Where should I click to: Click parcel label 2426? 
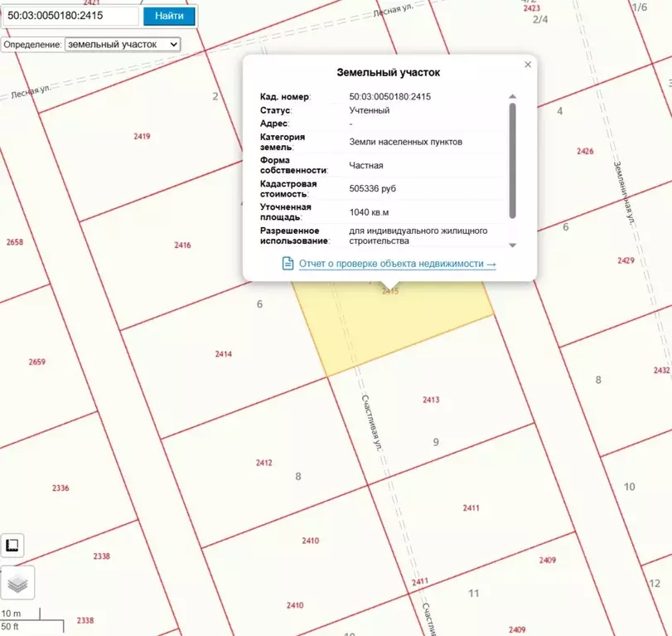(x=585, y=151)
